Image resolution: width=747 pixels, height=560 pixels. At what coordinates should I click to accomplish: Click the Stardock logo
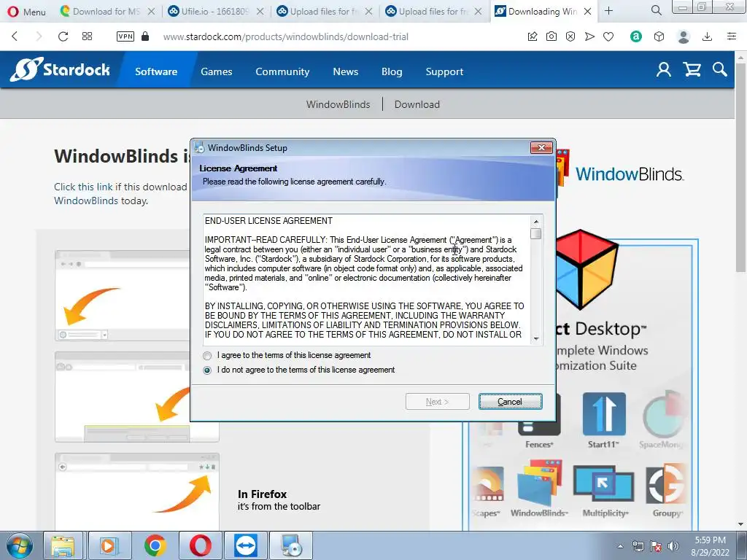point(60,69)
